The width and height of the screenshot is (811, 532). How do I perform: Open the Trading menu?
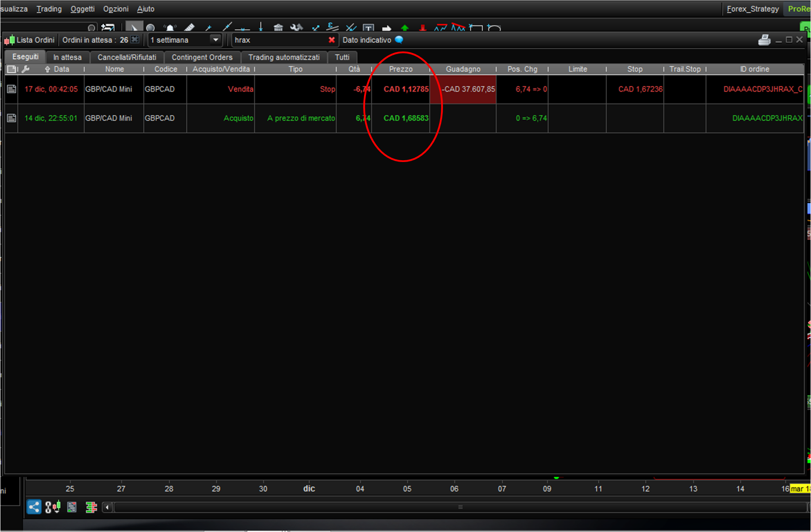49,9
